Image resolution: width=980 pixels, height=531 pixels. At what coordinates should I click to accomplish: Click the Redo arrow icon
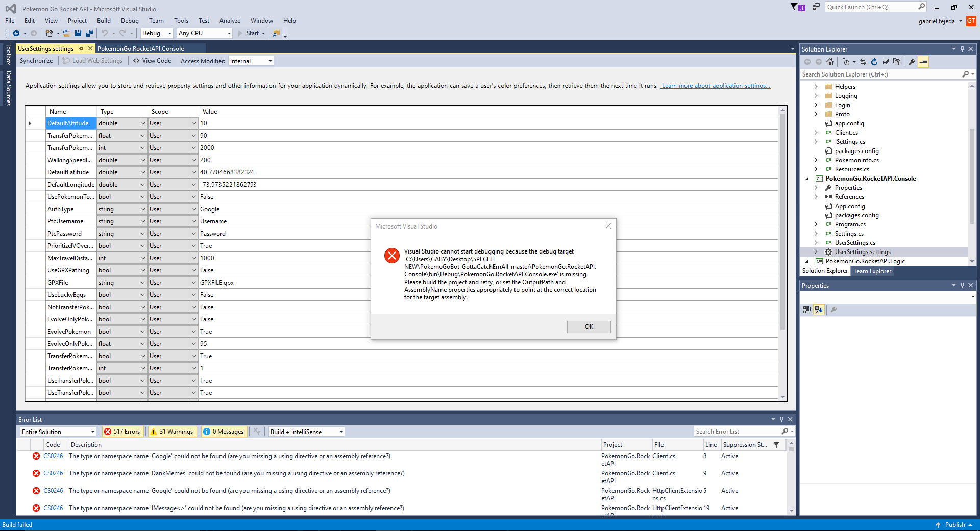(x=122, y=33)
